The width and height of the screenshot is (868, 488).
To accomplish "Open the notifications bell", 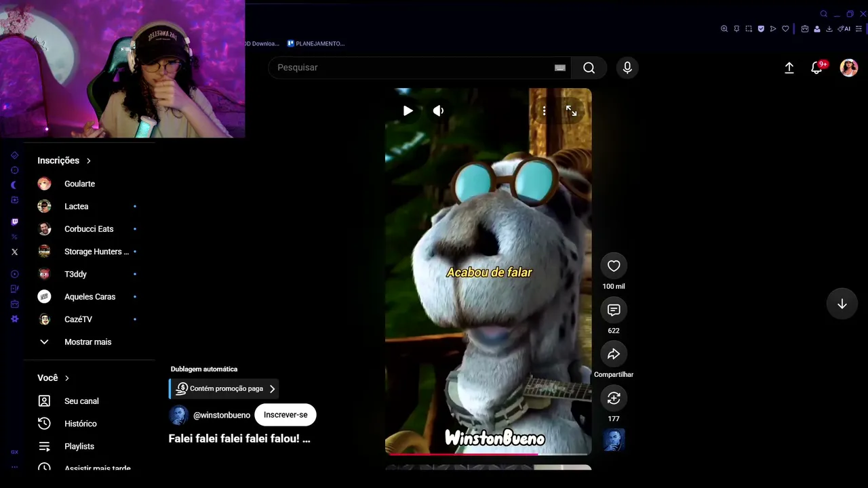I will [x=816, y=68].
